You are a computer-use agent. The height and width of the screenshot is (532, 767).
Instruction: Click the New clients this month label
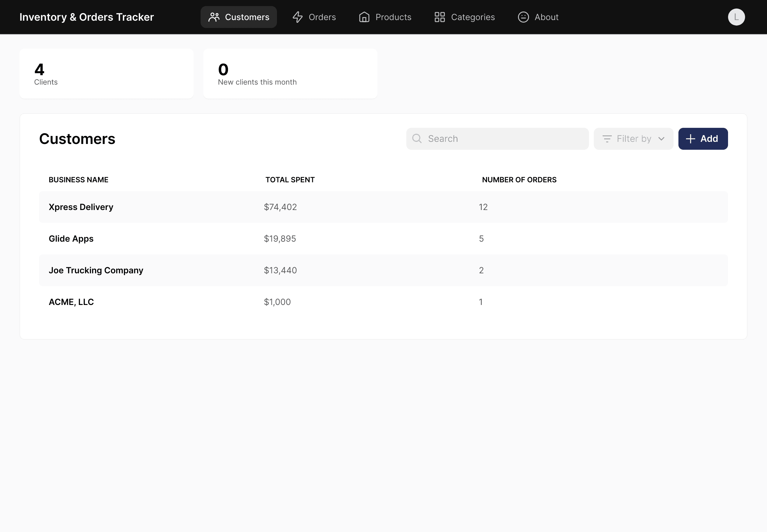[x=257, y=82]
